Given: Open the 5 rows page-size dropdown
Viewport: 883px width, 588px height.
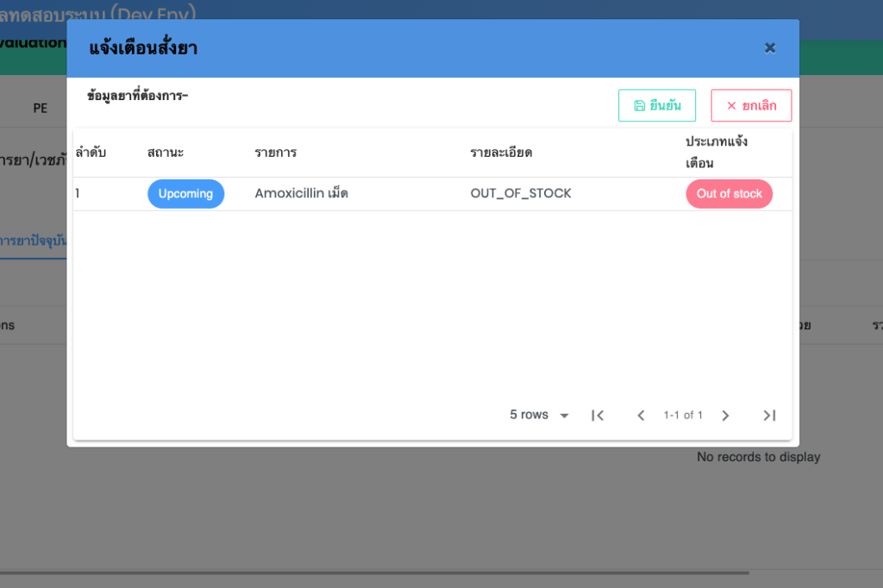Looking at the screenshot, I should tap(539, 416).
